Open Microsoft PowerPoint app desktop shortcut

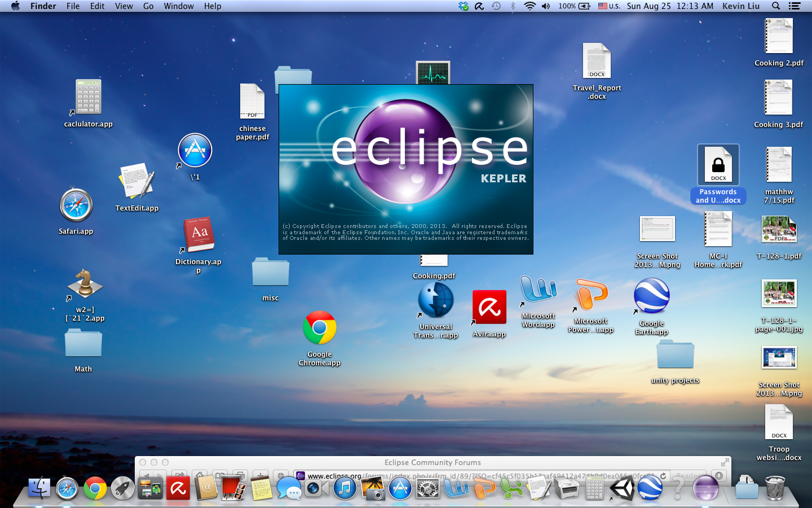click(x=591, y=295)
